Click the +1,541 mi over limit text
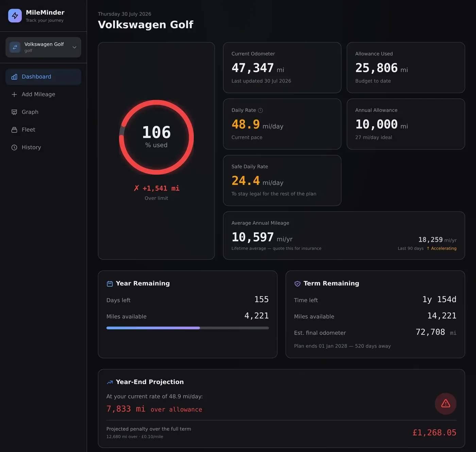Screen dimensions: 476x452 [x=161, y=188]
